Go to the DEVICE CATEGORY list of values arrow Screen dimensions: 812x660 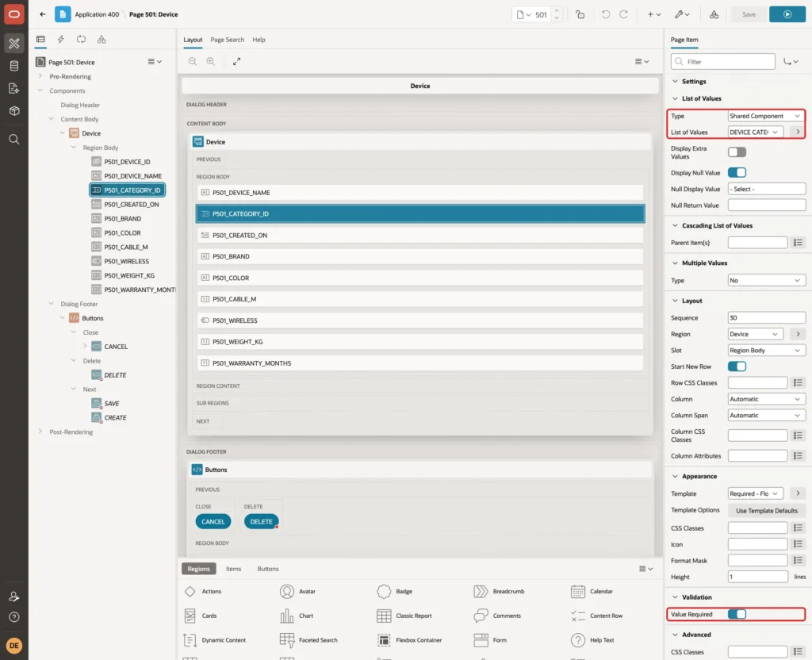tap(798, 132)
